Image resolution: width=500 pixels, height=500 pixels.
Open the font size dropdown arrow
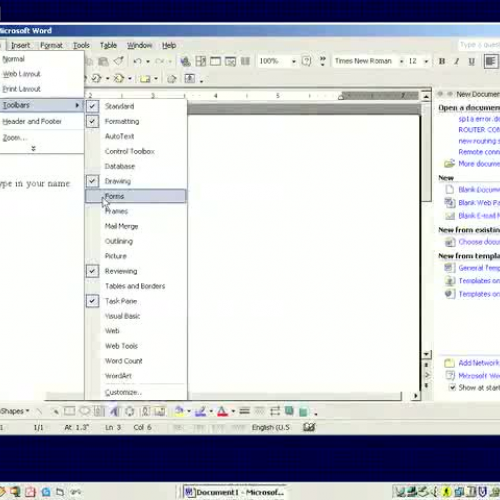[426, 61]
